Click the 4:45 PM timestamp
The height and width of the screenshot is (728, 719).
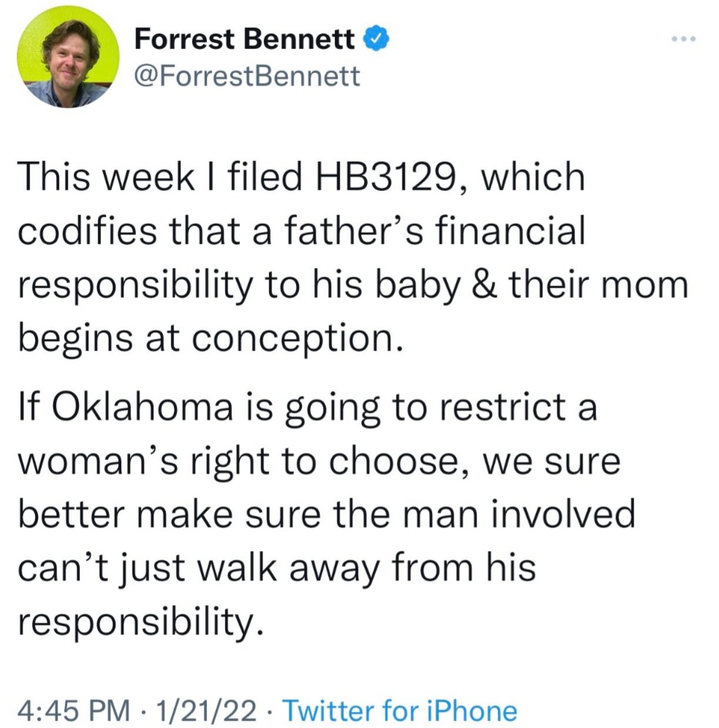[75, 710]
